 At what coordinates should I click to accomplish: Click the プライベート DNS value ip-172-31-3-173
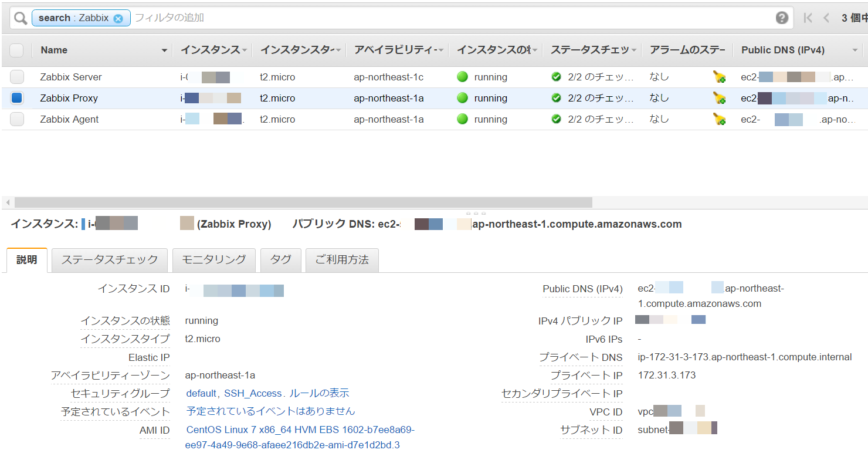point(745,357)
